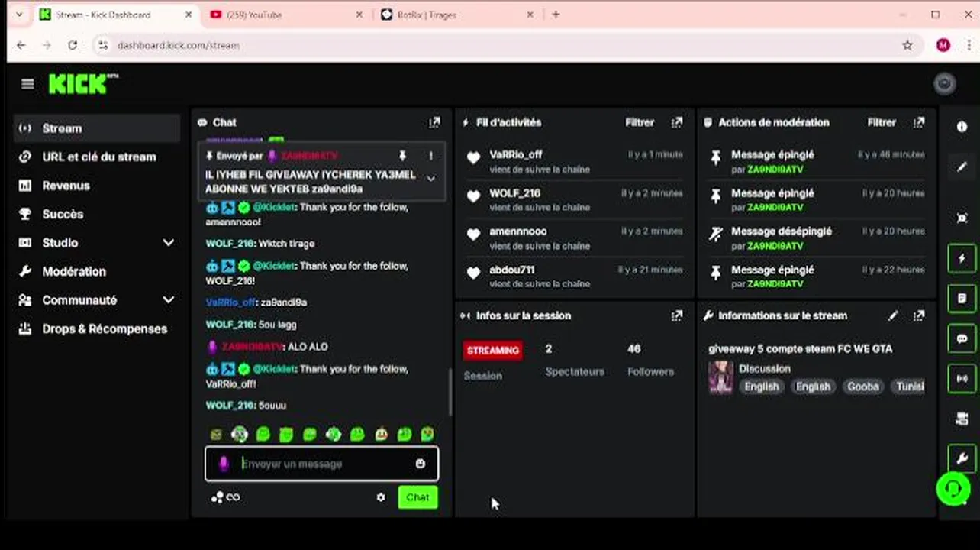Switch to the BotRix Tirages browser tab

[456, 15]
